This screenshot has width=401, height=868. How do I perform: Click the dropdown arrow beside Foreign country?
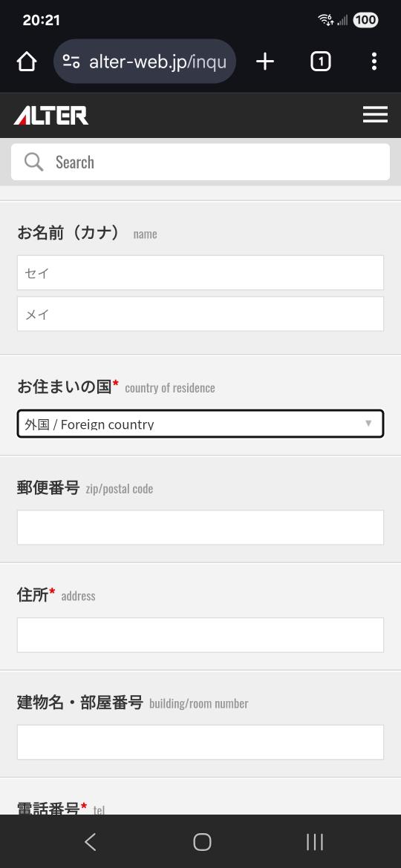(368, 424)
